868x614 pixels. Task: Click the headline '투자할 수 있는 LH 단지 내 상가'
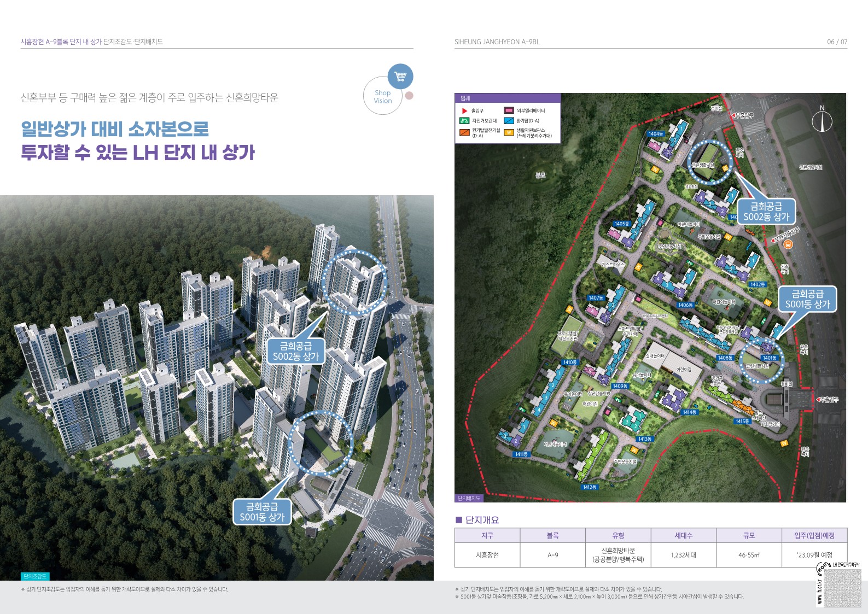pos(138,152)
